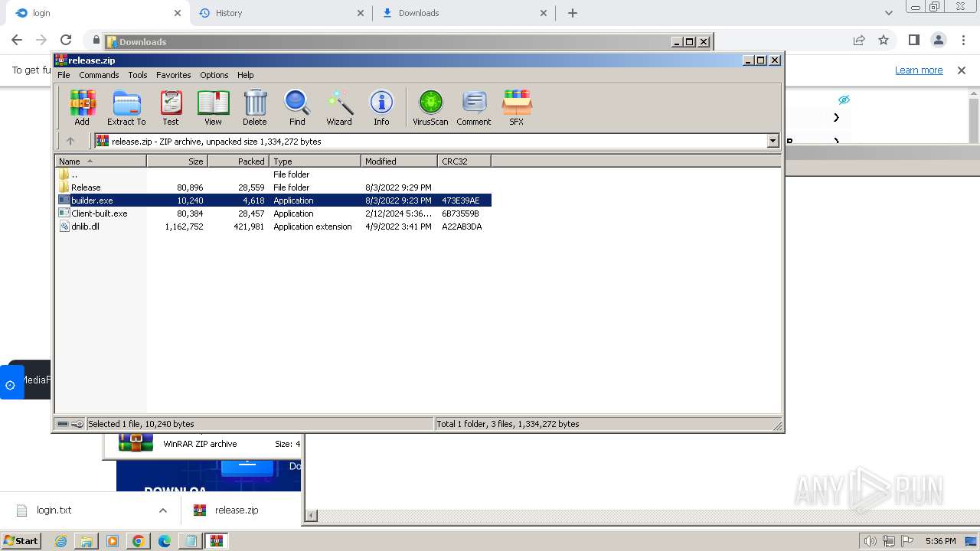
Task: Create SFX self-extracting archive
Action: click(x=517, y=107)
